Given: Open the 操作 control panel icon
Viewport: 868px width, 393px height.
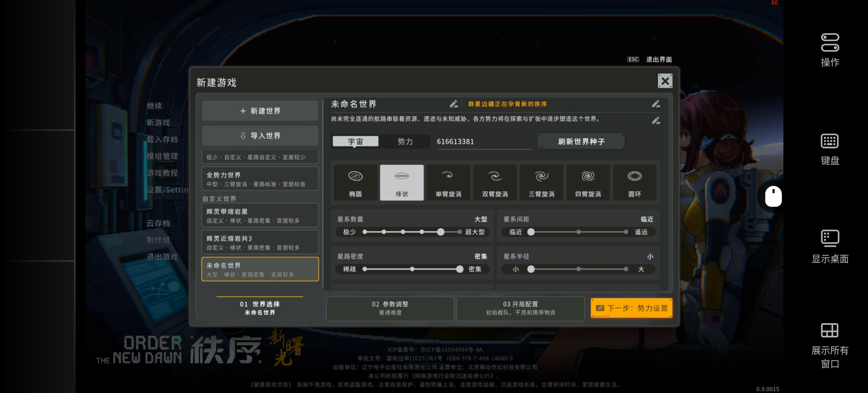Looking at the screenshot, I should point(830,50).
